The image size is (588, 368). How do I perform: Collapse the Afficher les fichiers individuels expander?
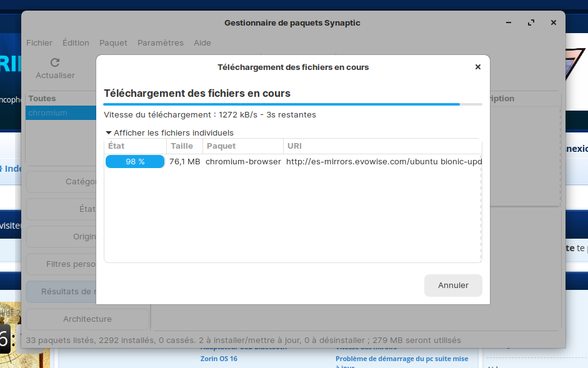[109, 132]
